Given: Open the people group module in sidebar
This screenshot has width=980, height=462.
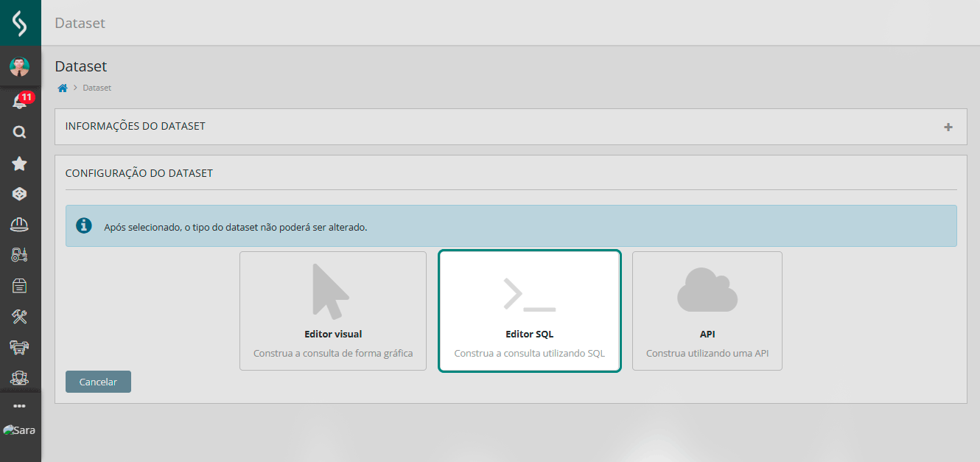Looking at the screenshot, I should 20,378.
